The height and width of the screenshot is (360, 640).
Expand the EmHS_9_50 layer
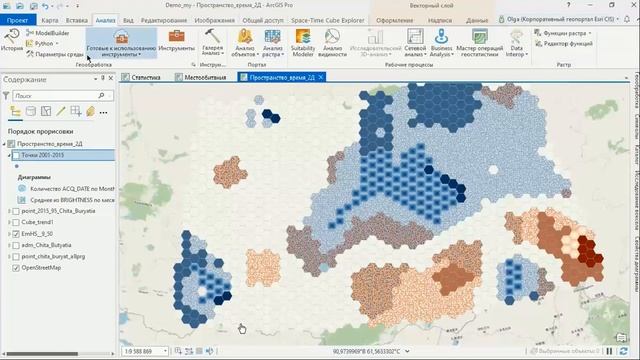[9, 234]
